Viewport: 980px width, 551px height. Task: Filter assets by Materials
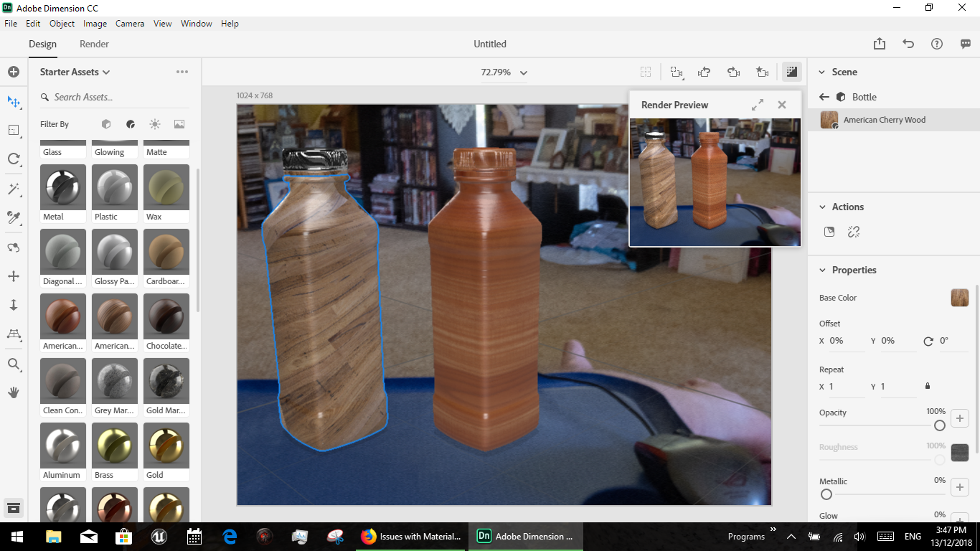(x=131, y=124)
